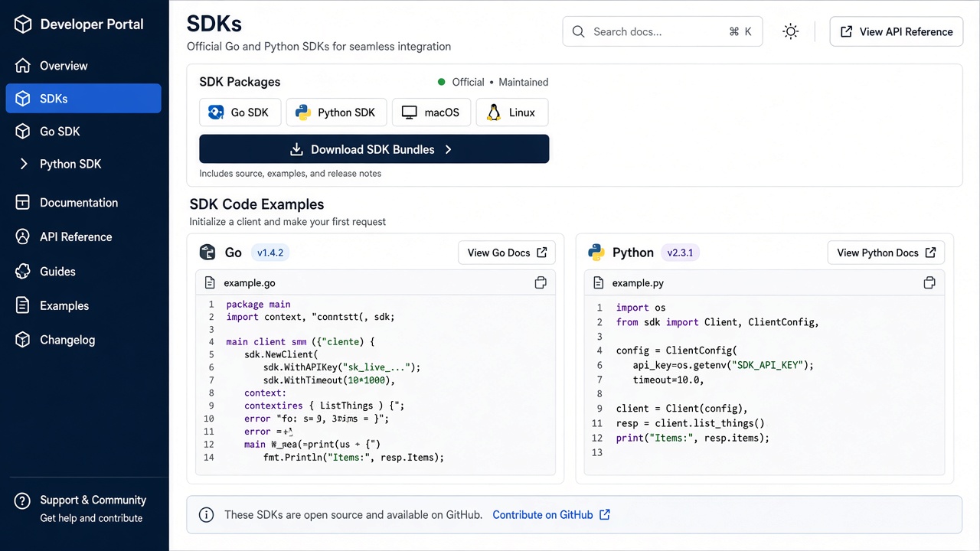
Task: Click the example.py file icon
Action: pos(599,283)
